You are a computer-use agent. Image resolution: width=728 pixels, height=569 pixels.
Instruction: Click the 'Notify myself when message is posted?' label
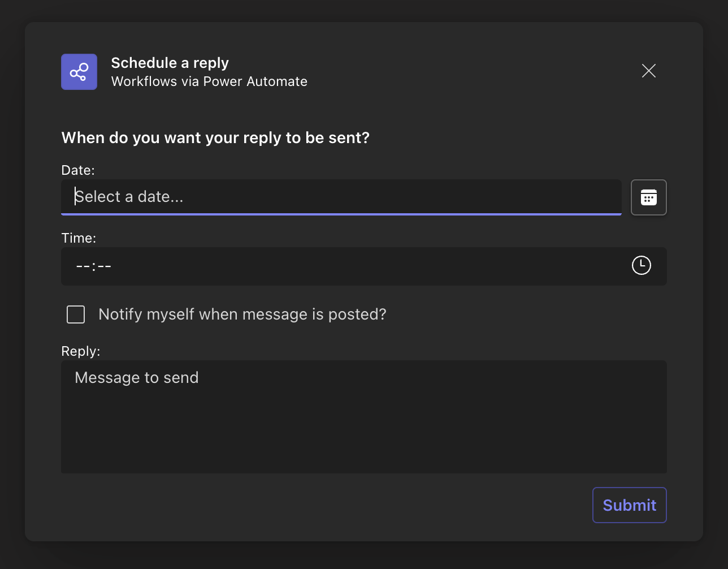[242, 314]
